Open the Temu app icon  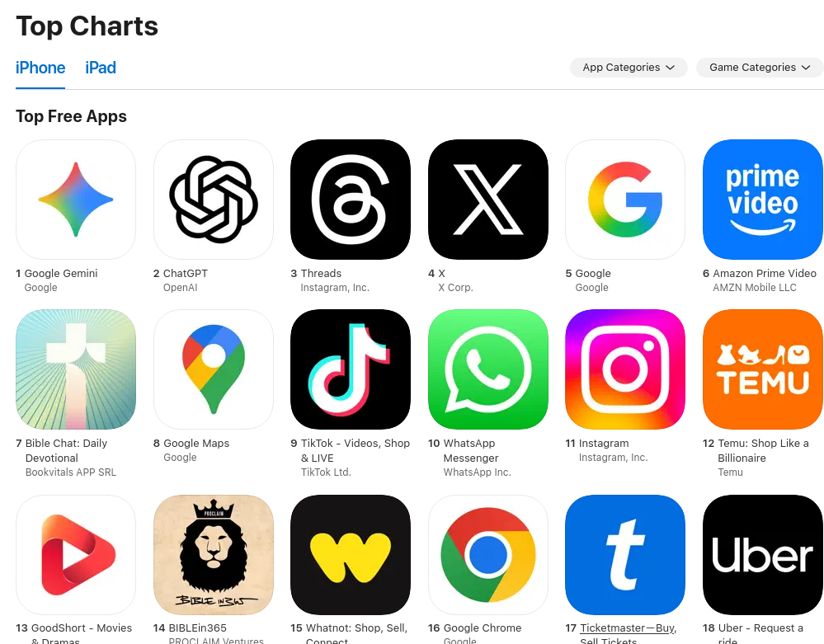(x=762, y=369)
